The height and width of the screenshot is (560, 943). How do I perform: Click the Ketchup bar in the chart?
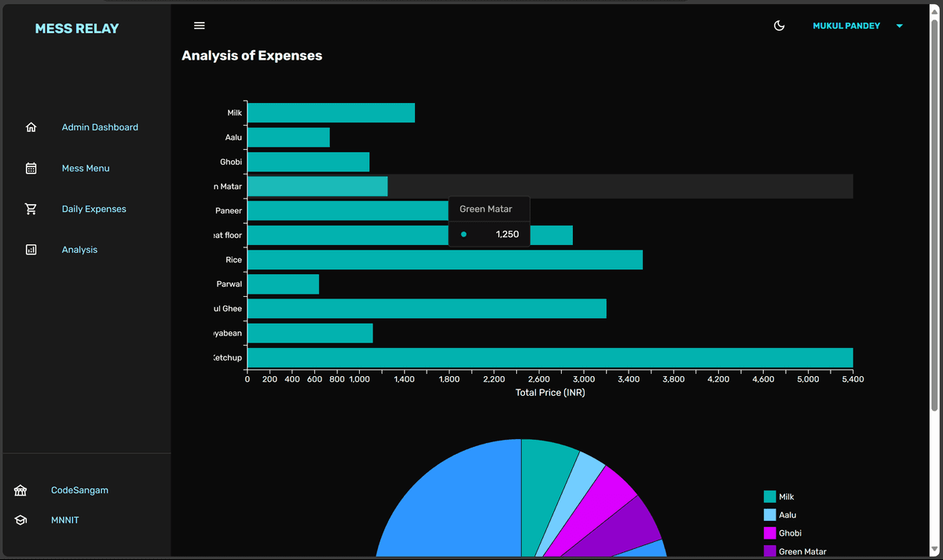point(550,357)
